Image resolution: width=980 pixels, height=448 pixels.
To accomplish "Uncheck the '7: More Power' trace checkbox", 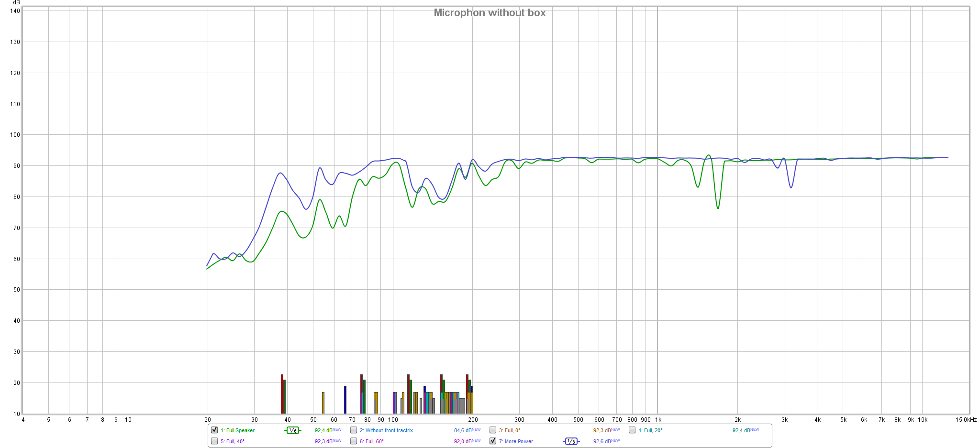I will point(493,441).
